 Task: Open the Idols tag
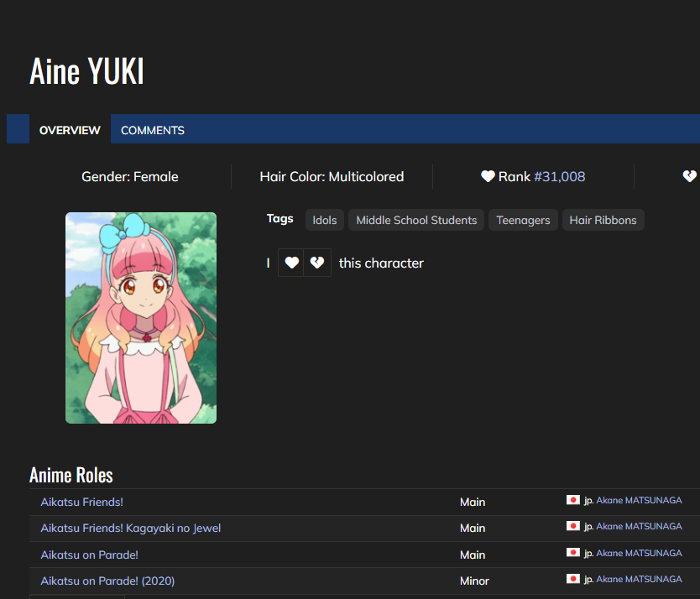[325, 220]
